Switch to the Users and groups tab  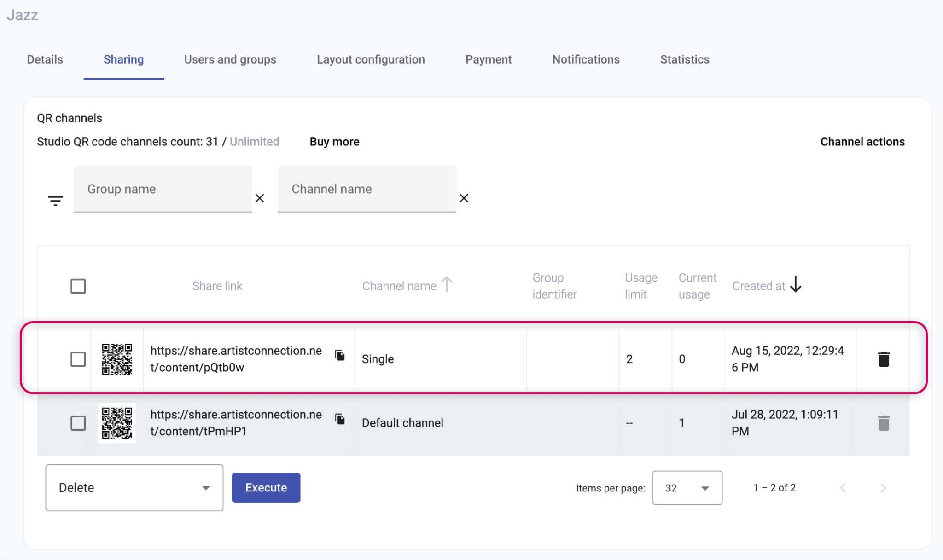coord(230,59)
